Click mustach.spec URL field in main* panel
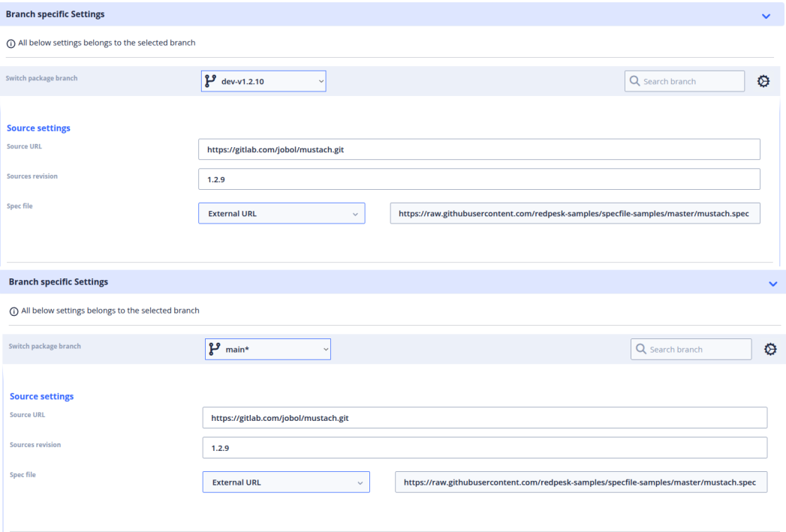Screen dimensions: 786x532 tap(580, 482)
